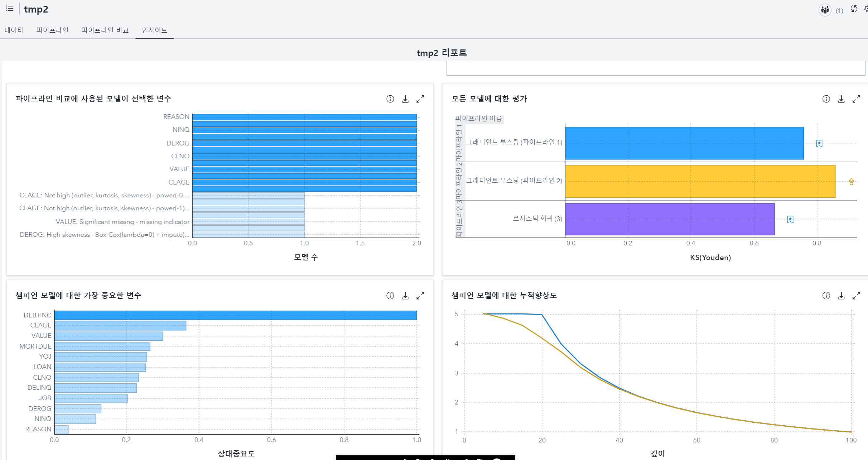Click the yellow gradient boosting pipeline 2 bar
868x460 pixels.
point(700,181)
